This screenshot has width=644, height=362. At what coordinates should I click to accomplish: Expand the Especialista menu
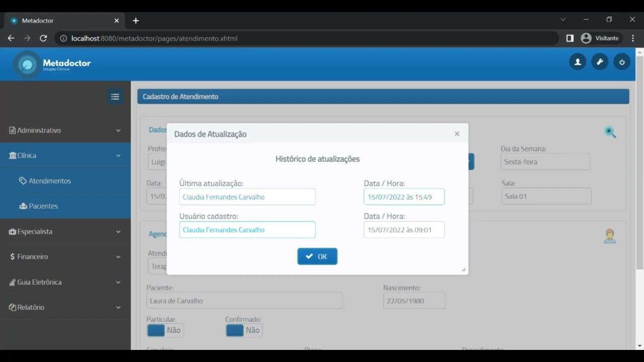65,232
